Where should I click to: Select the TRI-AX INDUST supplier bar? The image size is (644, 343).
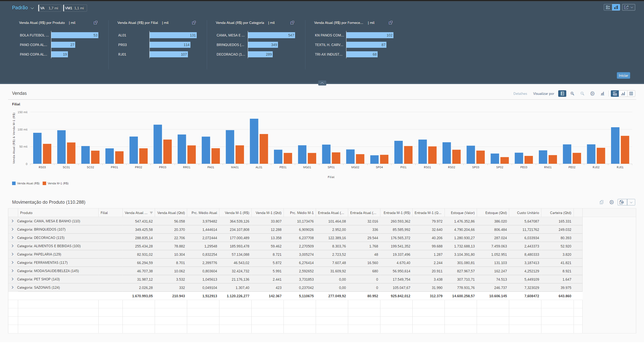(362, 54)
